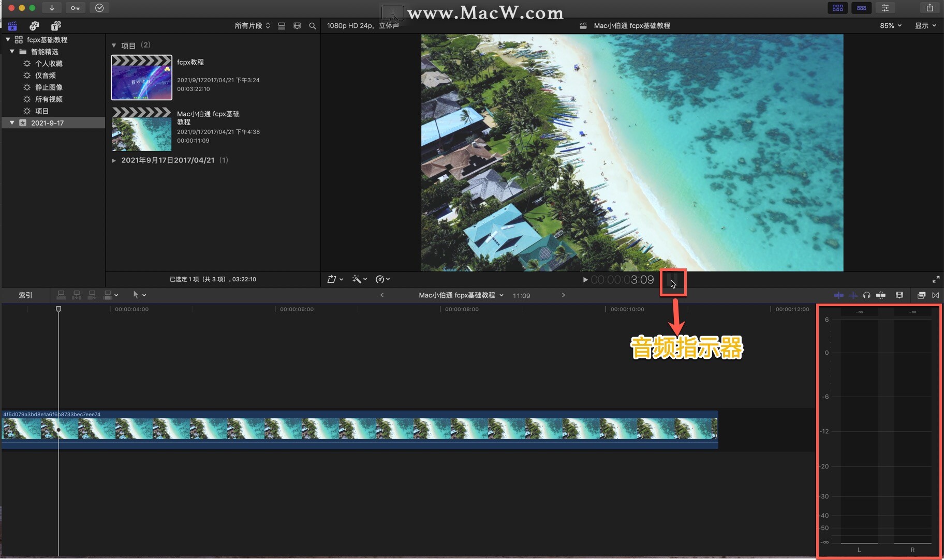Collapse the 项目 (2) group
The width and height of the screenshot is (944, 560).
tap(114, 46)
